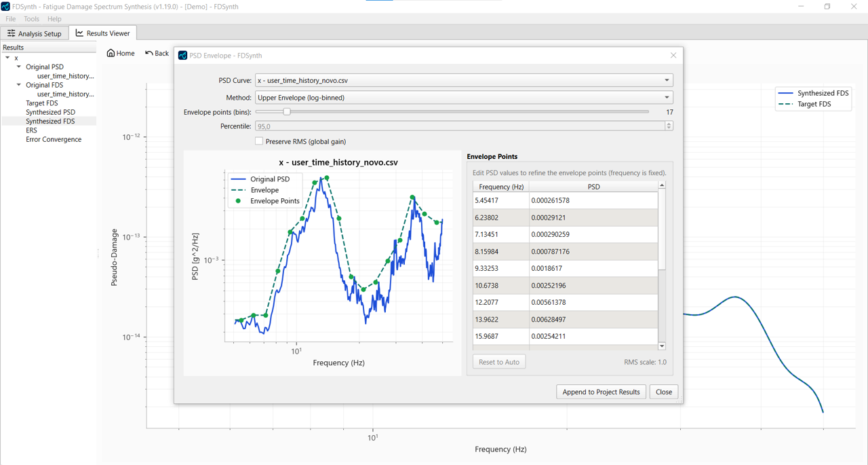Collapse the Original FDS tree node
The height and width of the screenshot is (465, 868).
point(19,85)
